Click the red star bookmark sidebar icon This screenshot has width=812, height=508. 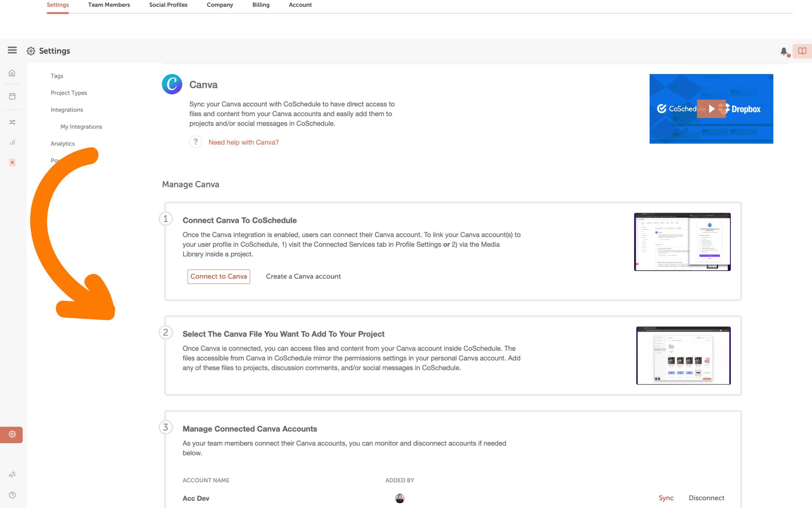coord(12,163)
